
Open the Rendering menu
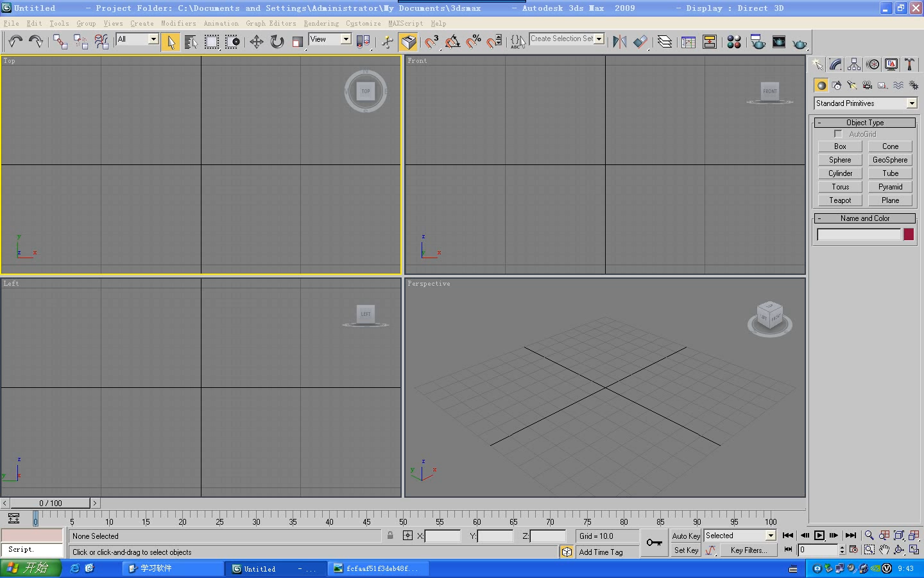click(x=321, y=23)
